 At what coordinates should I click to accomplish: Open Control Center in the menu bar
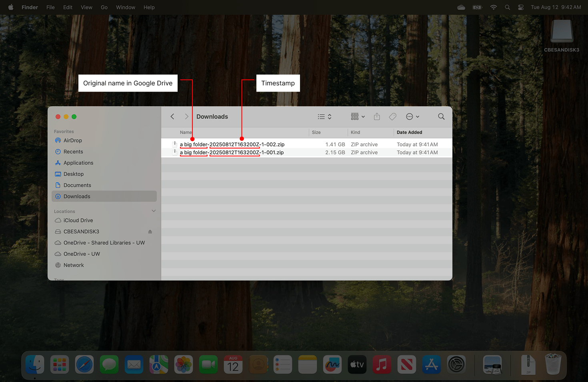tap(520, 7)
